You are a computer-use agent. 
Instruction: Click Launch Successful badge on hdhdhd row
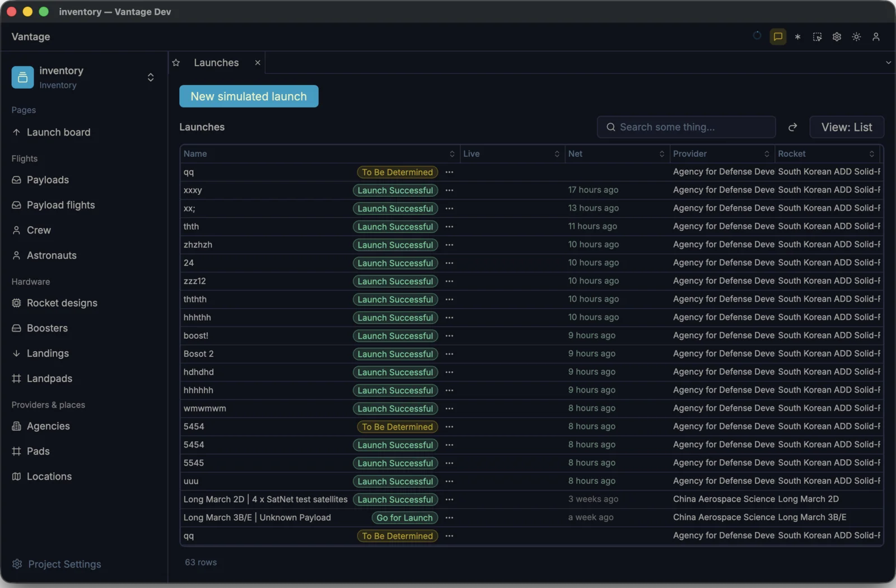pos(395,372)
